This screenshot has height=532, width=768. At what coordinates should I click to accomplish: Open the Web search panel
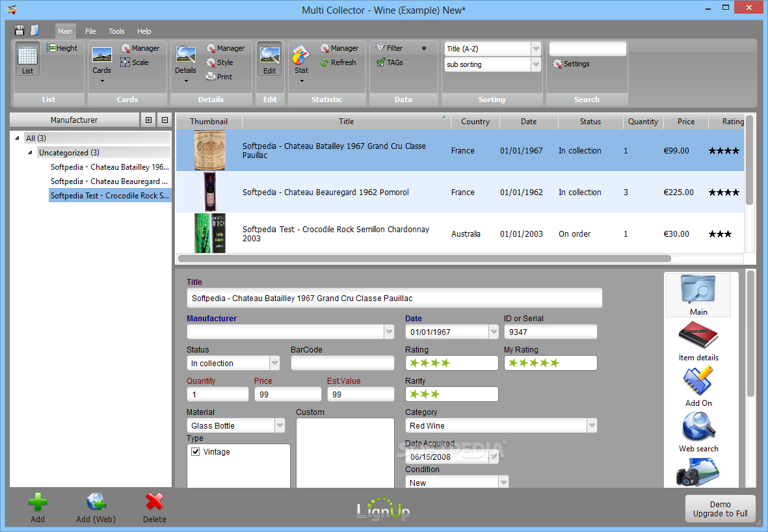pos(698,432)
